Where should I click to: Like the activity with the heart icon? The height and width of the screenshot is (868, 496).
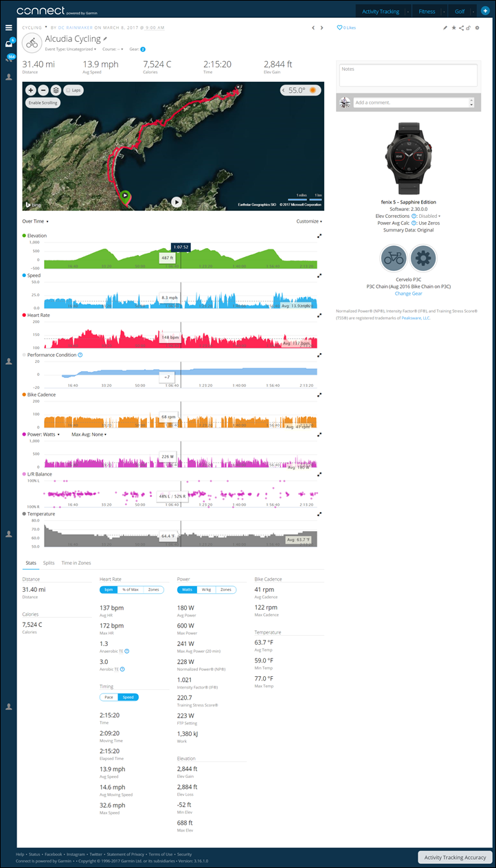pyautogui.click(x=339, y=27)
